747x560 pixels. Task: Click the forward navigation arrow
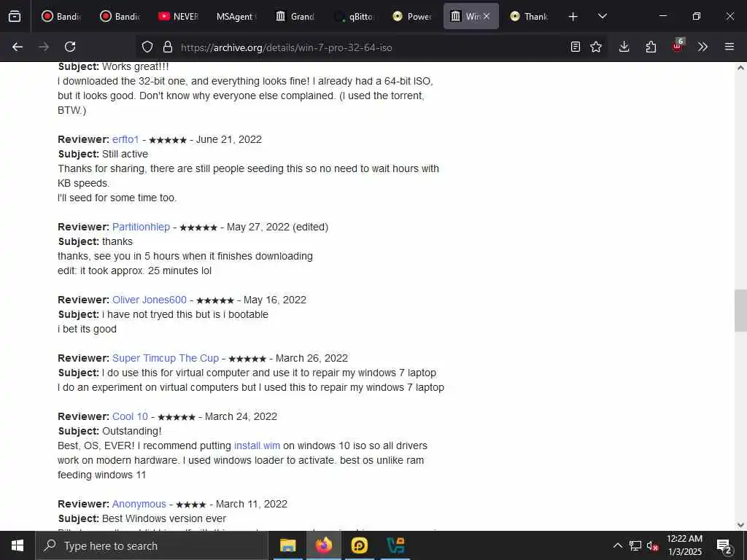click(x=44, y=47)
